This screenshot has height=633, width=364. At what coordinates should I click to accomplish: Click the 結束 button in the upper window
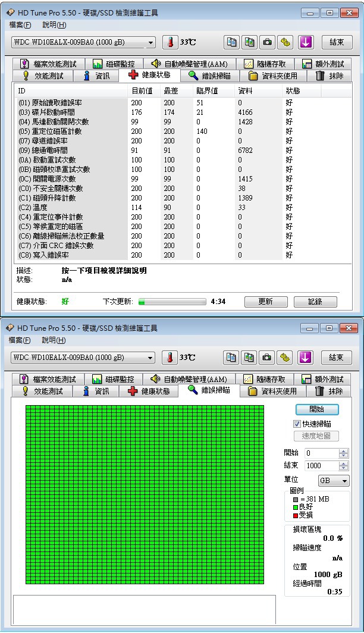tap(337, 42)
